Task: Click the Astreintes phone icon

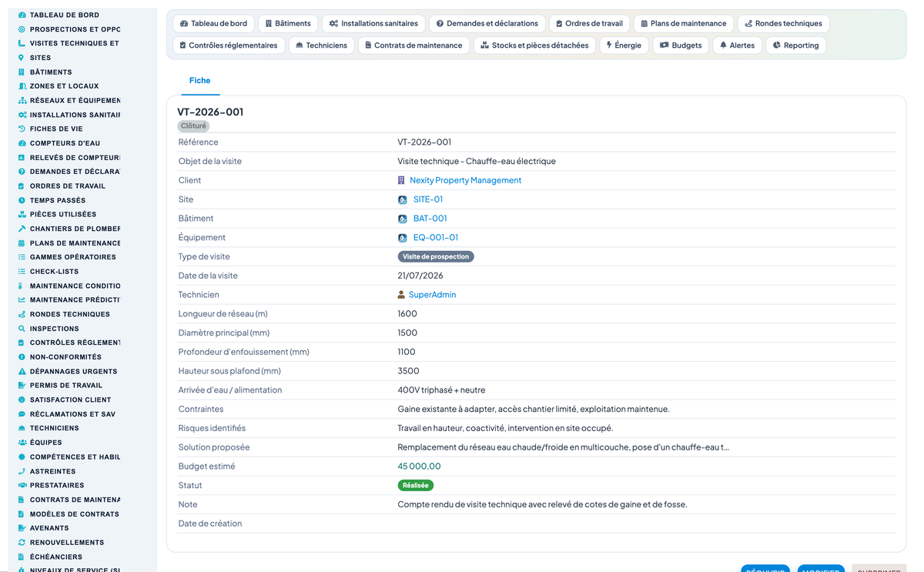Action: click(x=22, y=471)
